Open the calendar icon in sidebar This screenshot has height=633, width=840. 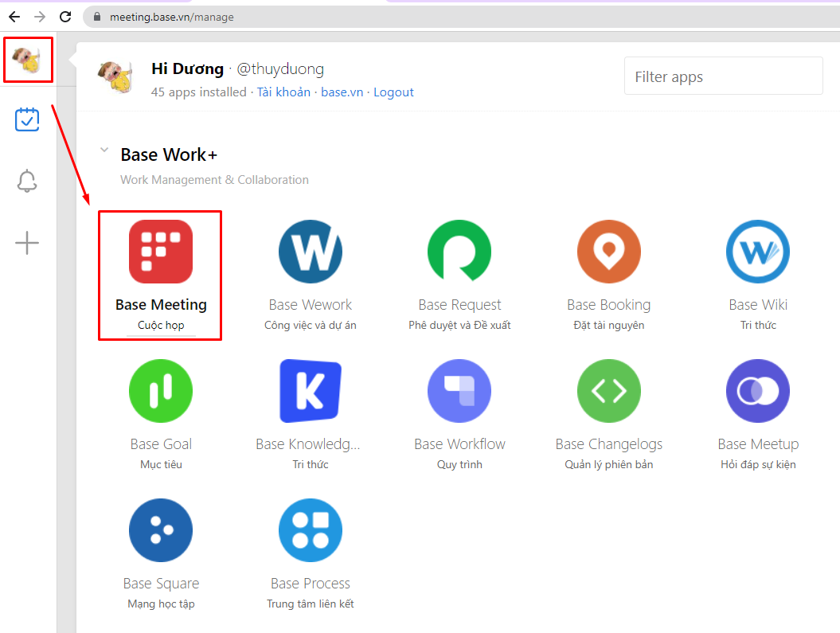(x=27, y=119)
